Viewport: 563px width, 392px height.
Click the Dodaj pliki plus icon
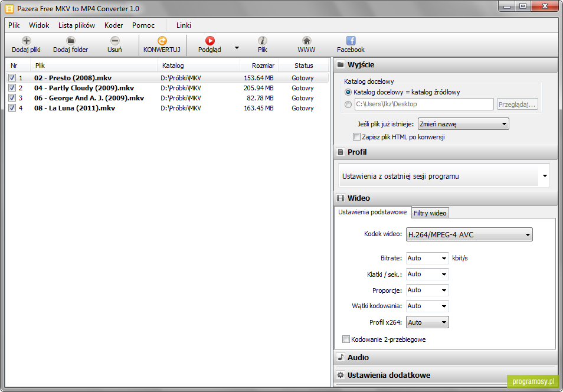click(x=26, y=40)
